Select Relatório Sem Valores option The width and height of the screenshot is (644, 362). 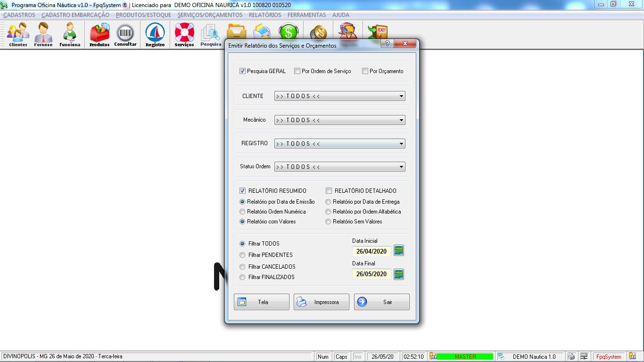(x=328, y=222)
